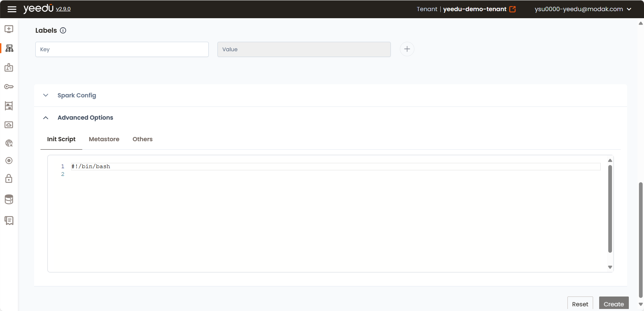Select the Init Script tab
Viewport: 644px width, 311px height.
(61, 139)
